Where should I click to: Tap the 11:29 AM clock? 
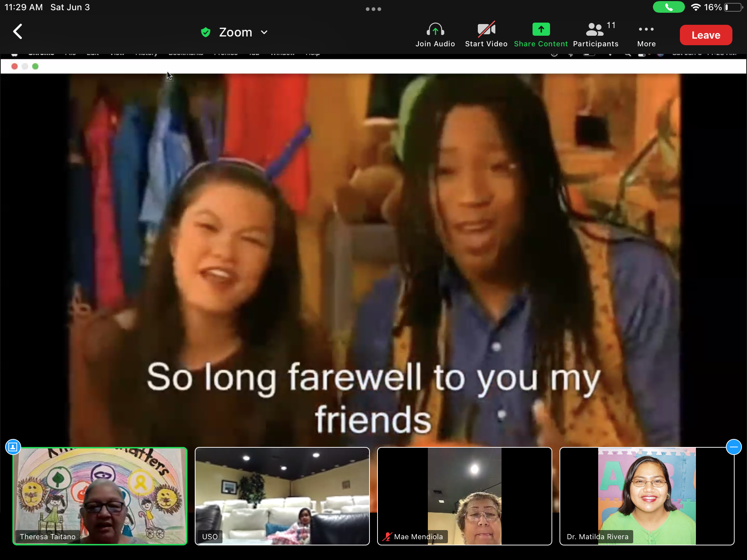(24, 7)
